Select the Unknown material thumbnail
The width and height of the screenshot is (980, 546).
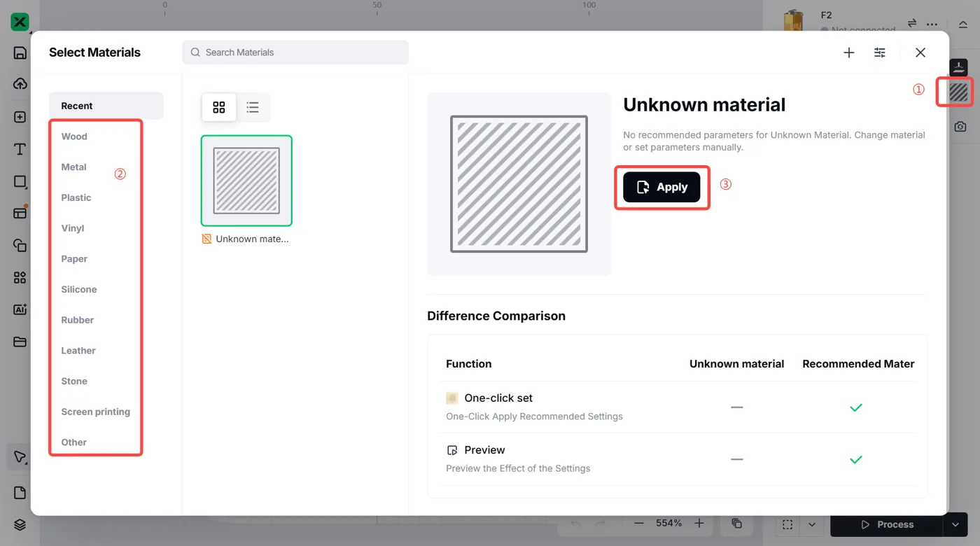[246, 181]
